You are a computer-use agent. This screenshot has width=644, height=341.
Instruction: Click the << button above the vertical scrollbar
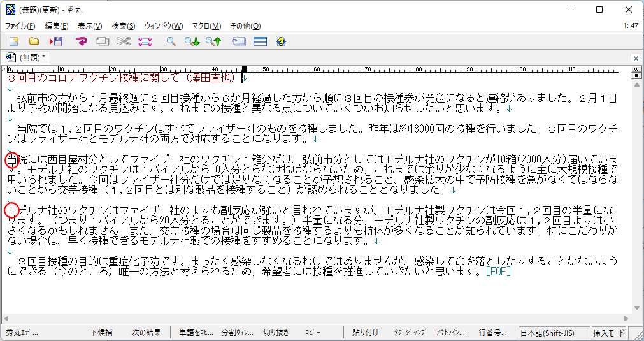(x=636, y=69)
